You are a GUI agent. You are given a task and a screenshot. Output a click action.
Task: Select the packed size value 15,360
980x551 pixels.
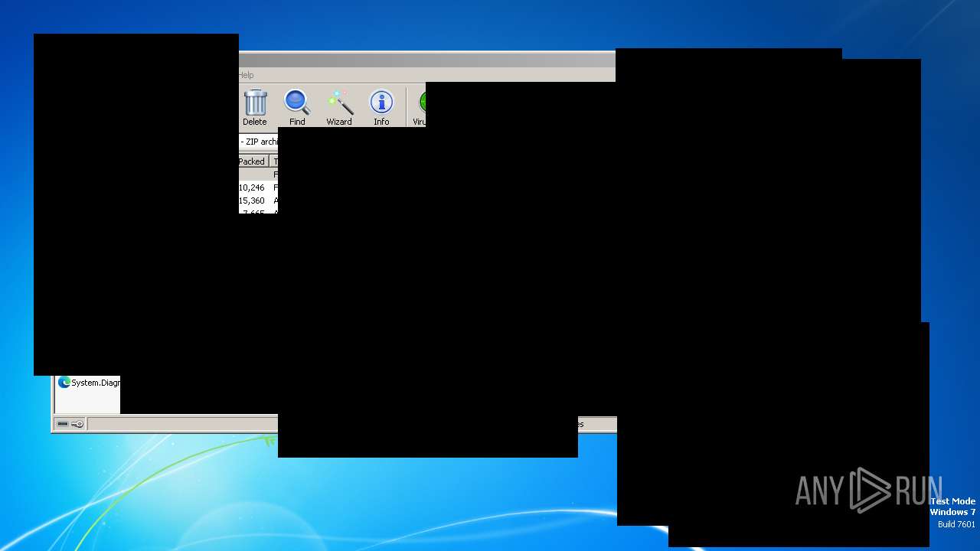point(252,201)
